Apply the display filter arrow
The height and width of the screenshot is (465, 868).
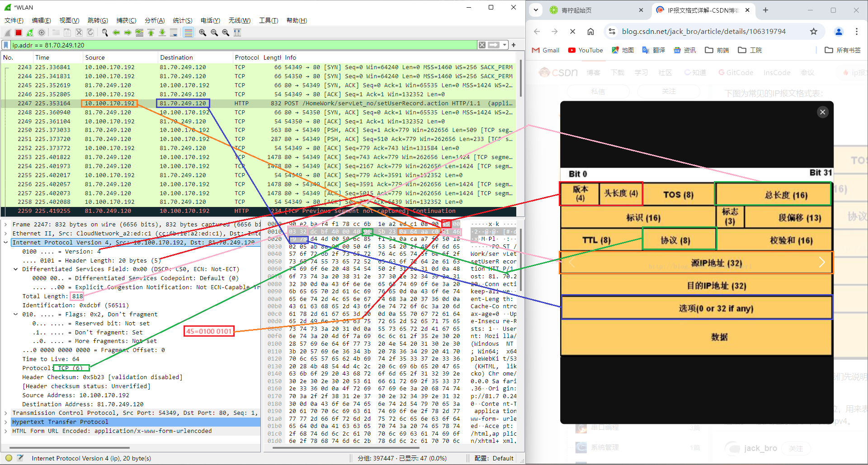point(494,45)
